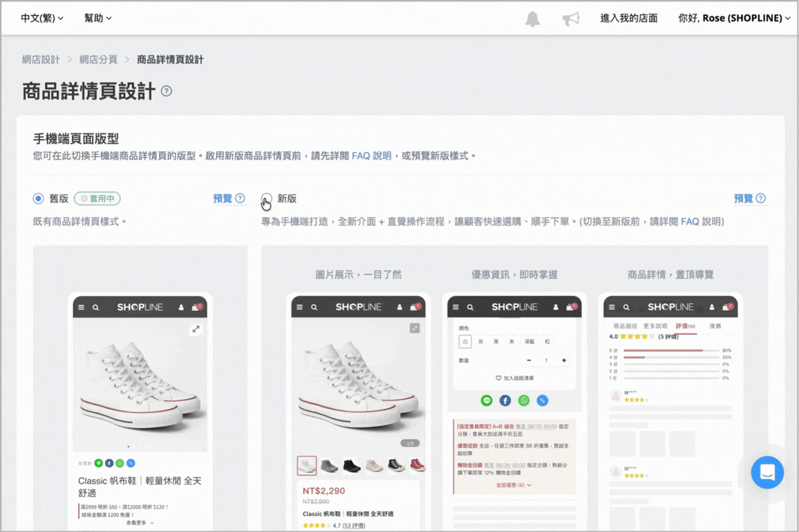
Task: Open FAQ 說明 link in header description
Action: (x=372, y=156)
